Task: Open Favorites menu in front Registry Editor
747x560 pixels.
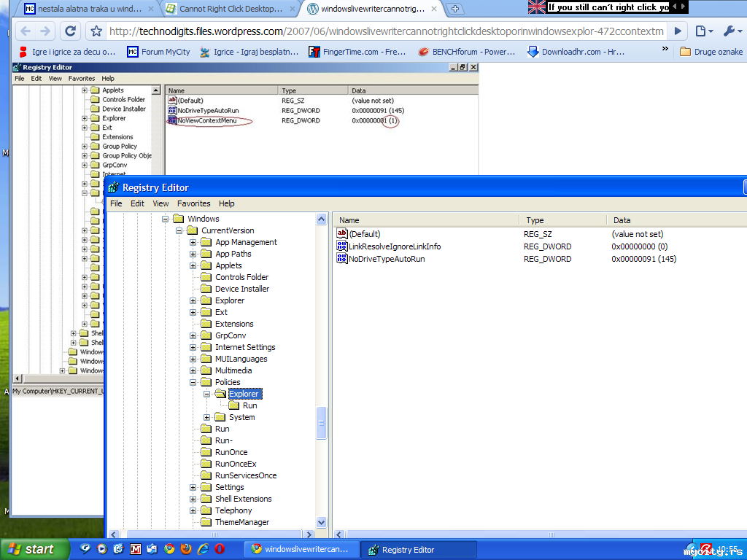Action: tap(193, 203)
